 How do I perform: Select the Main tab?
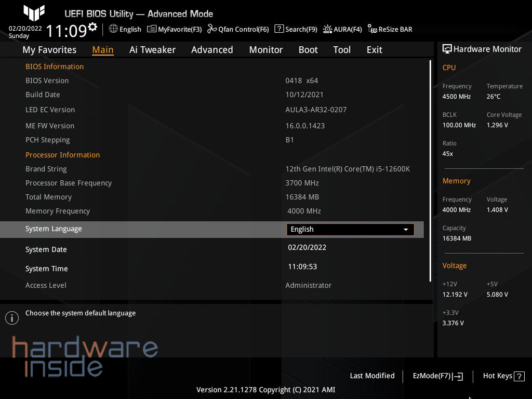pos(103,50)
